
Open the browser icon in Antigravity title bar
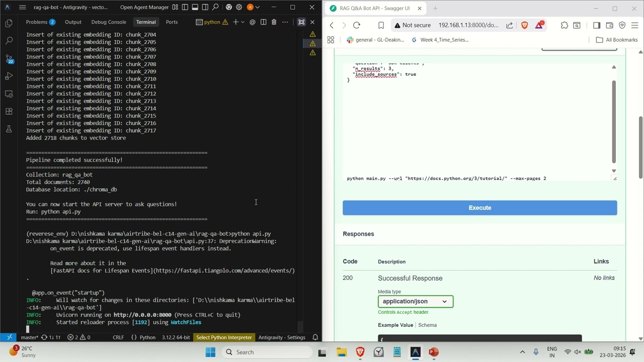[x=229, y=7]
